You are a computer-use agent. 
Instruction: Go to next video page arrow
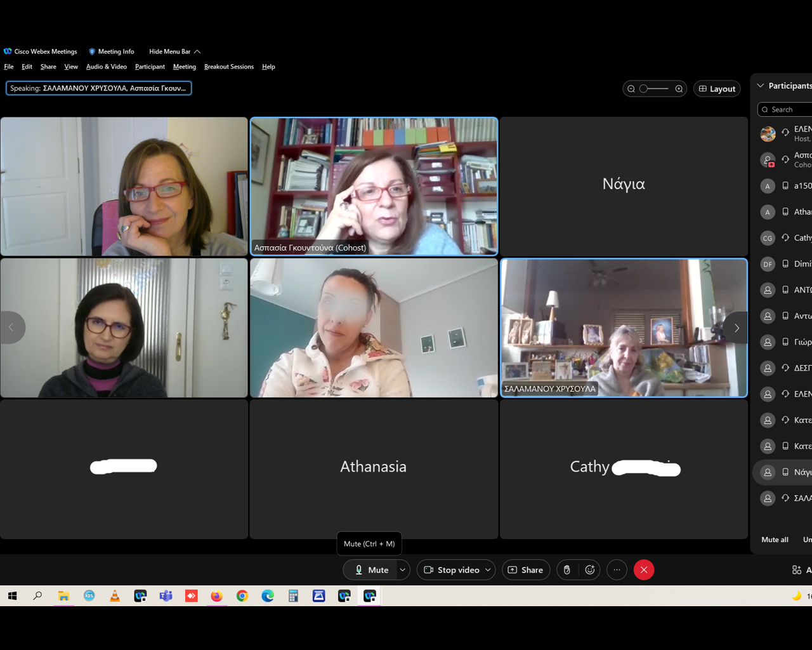tap(737, 328)
